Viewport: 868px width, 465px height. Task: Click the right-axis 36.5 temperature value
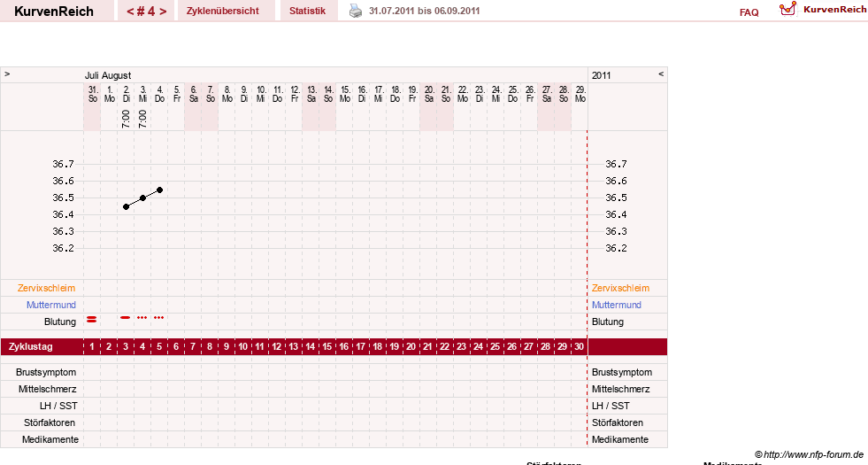[616, 198]
